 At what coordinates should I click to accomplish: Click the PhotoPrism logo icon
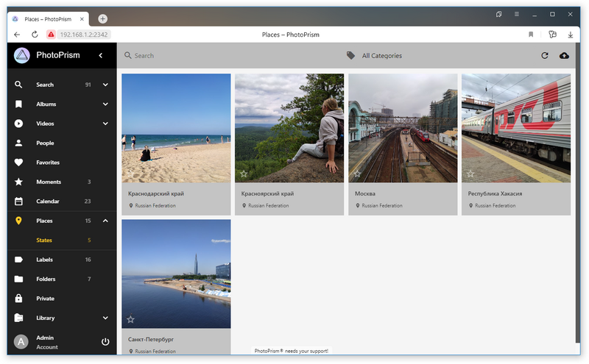(22, 56)
